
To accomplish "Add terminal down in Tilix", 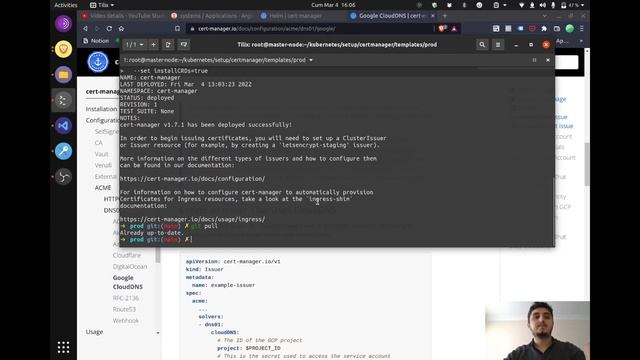I will pos(184,44).
